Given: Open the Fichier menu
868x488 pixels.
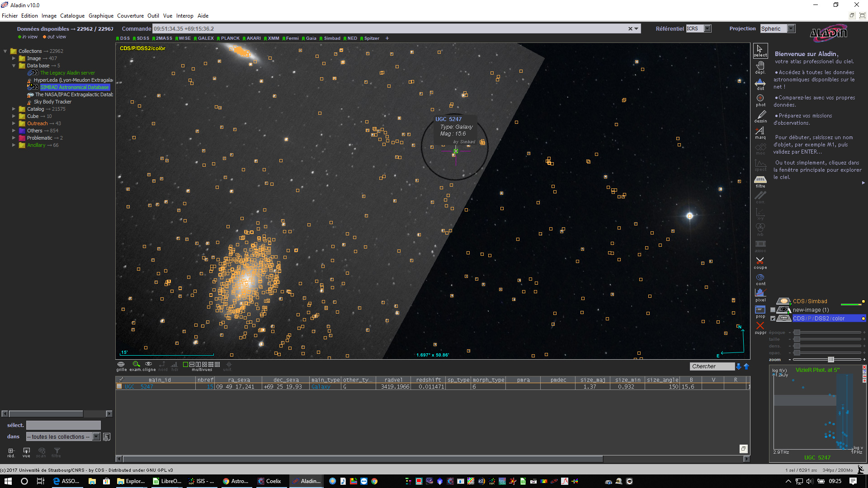Looking at the screenshot, I should click(x=9, y=16).
